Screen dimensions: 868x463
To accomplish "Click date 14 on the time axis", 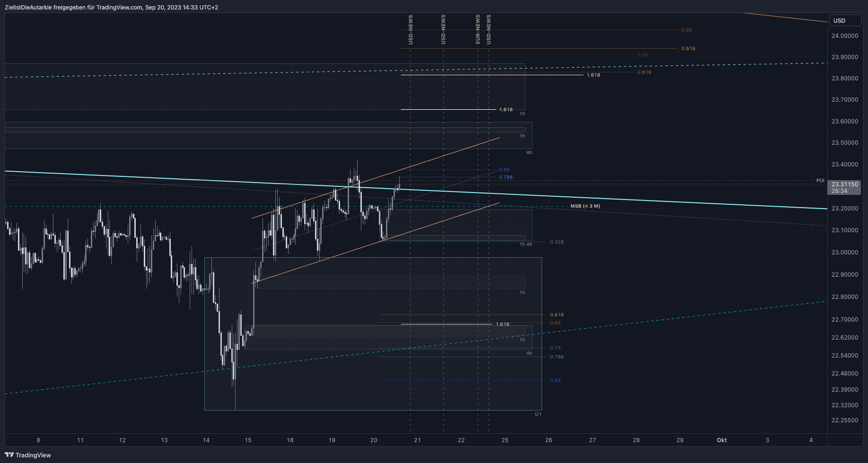I will pos(206,440).
